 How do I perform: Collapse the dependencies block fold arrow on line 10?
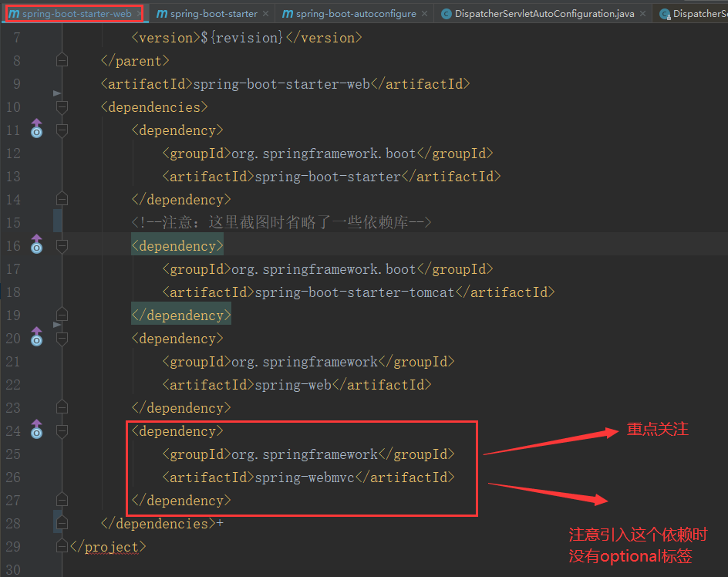point(62,107)
